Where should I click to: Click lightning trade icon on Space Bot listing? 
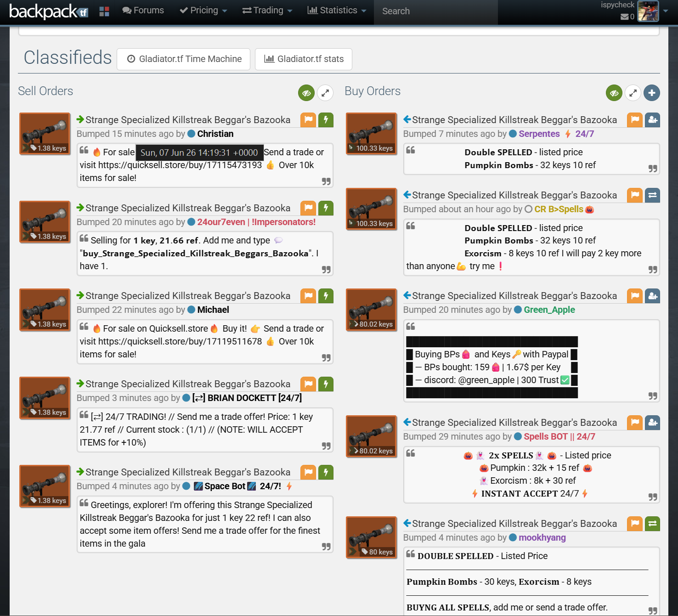tap(326, 472)
